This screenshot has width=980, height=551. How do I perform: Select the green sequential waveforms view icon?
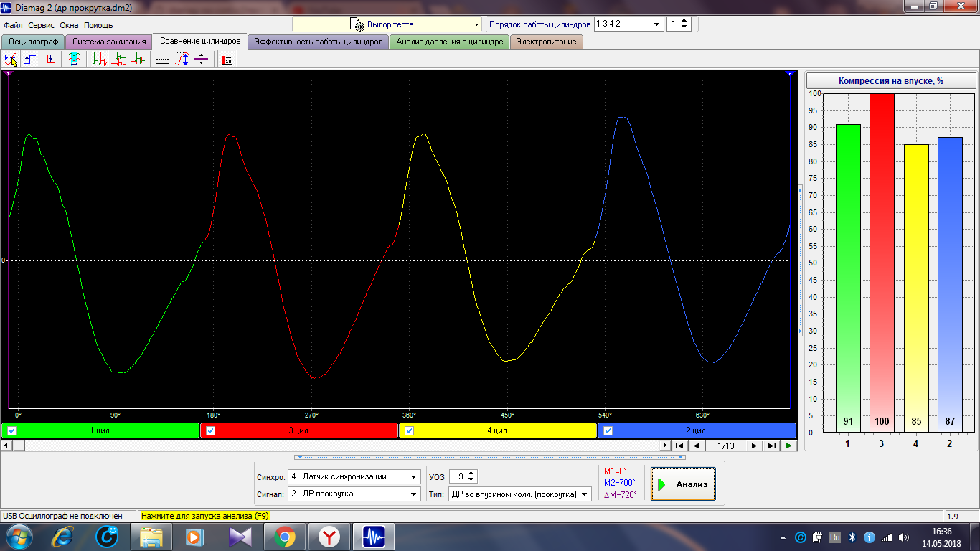click(x=100, y=60)
